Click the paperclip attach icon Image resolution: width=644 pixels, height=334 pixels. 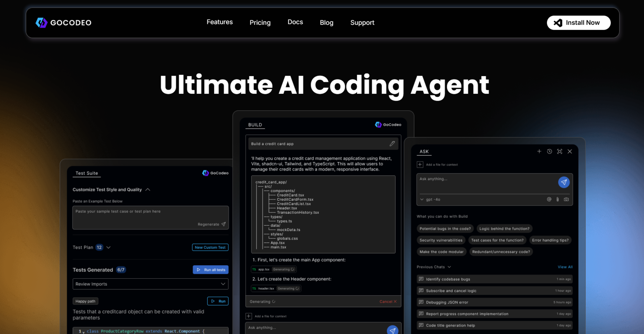[557, 199]
